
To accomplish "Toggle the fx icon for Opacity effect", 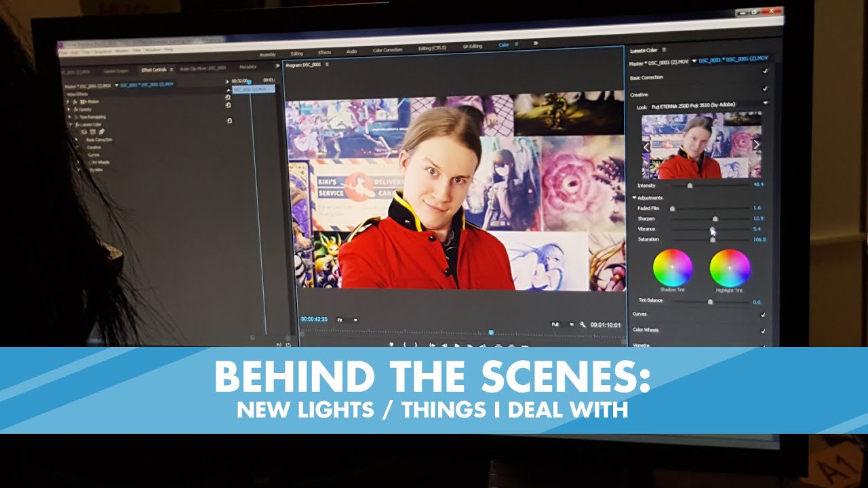I will [76, 110].
